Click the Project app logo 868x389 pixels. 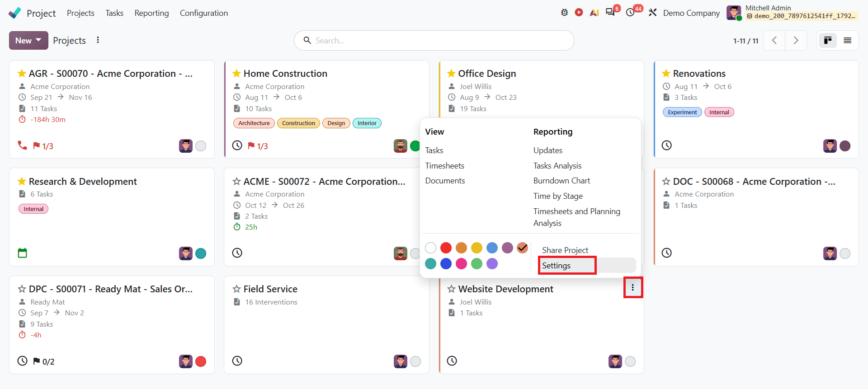[15, 13]
